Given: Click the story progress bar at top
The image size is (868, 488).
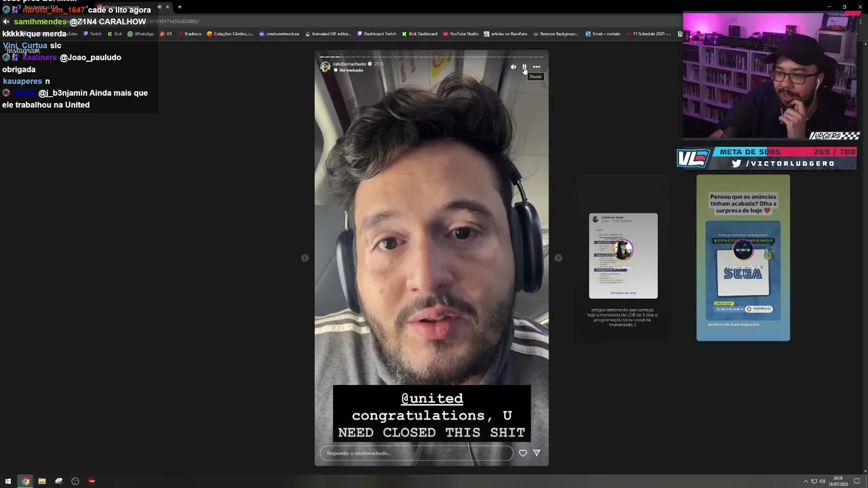Looking at the screenshot, I should point(431,57).
